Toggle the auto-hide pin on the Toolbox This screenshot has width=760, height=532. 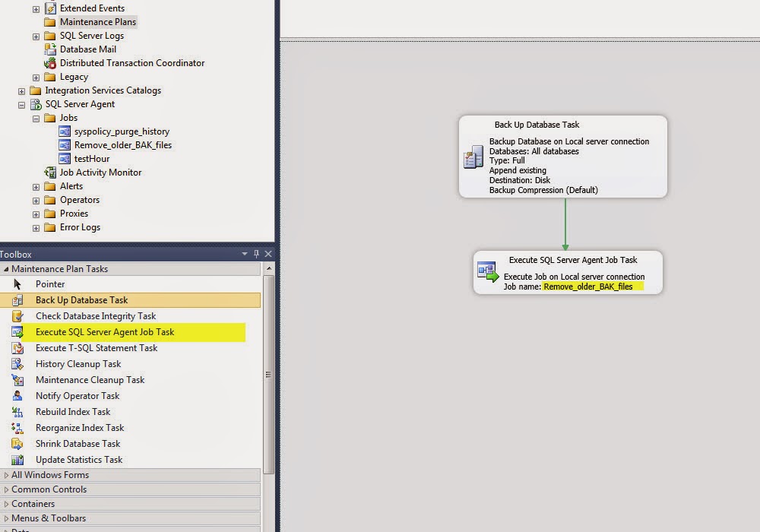pyautogui.click(x=256, y=253)
